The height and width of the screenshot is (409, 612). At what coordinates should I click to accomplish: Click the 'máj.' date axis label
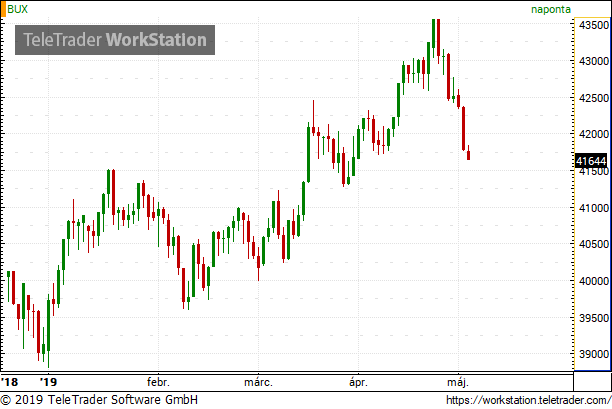point(458,382)
